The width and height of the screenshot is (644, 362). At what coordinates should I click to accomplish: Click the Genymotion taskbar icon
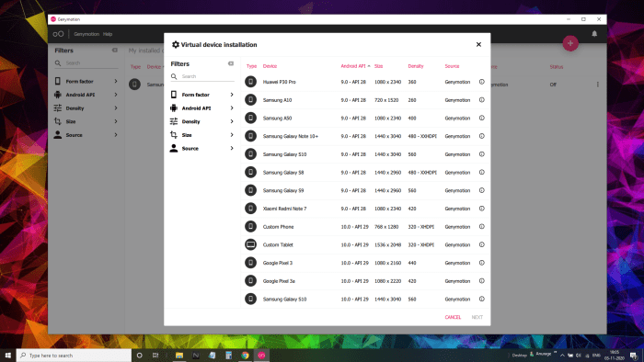tap(261, 355)
